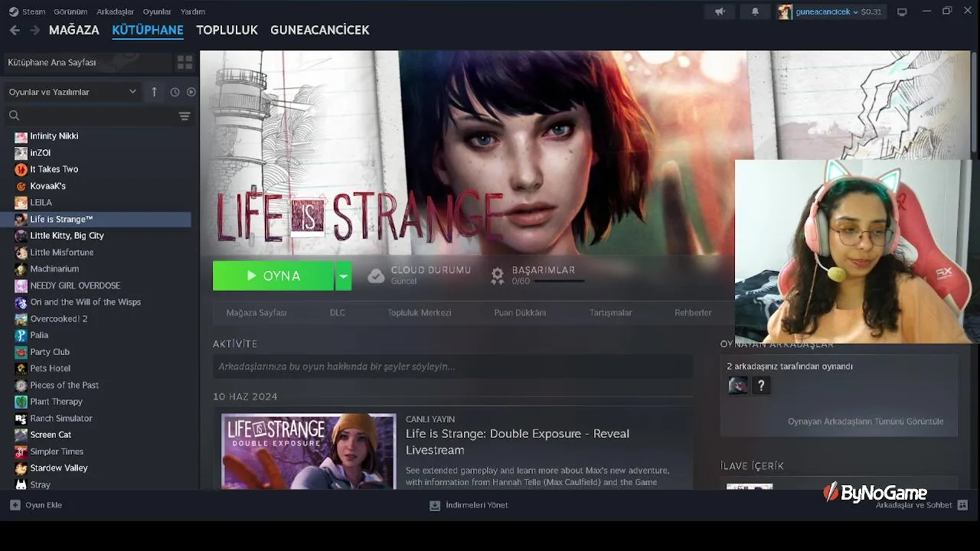The width and height of the screenshot is (980, 551).
Task: Click the achievements progress bar
Action: (x=559, y=282)
